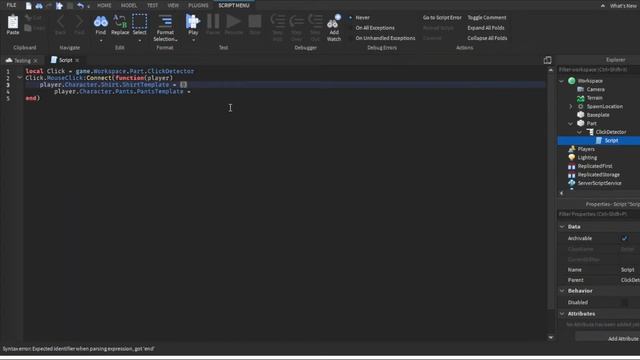
Task: Open quick access bar customize arrow
Action: point(88,7)
